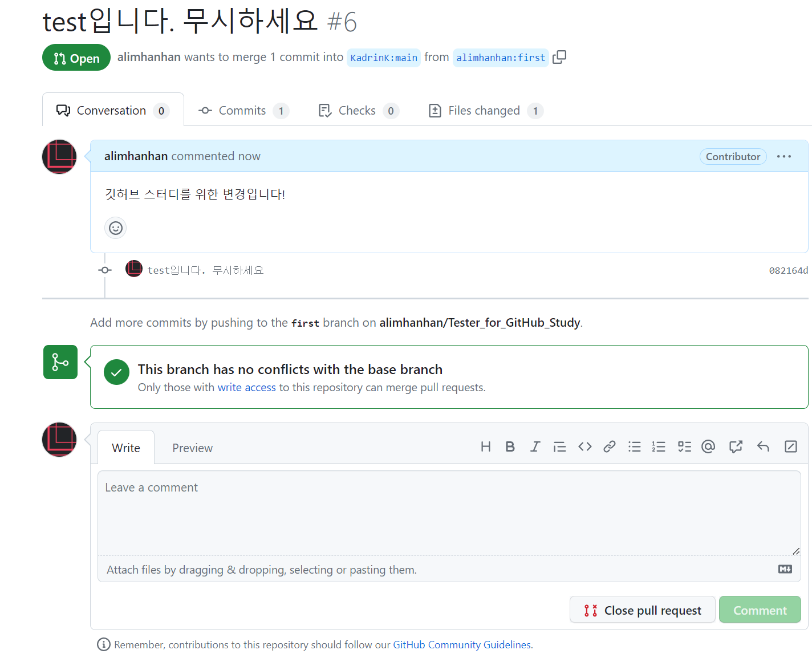Open the commit 082164d hash link
This screenshot has height=662, width=812.
point(788,270)
